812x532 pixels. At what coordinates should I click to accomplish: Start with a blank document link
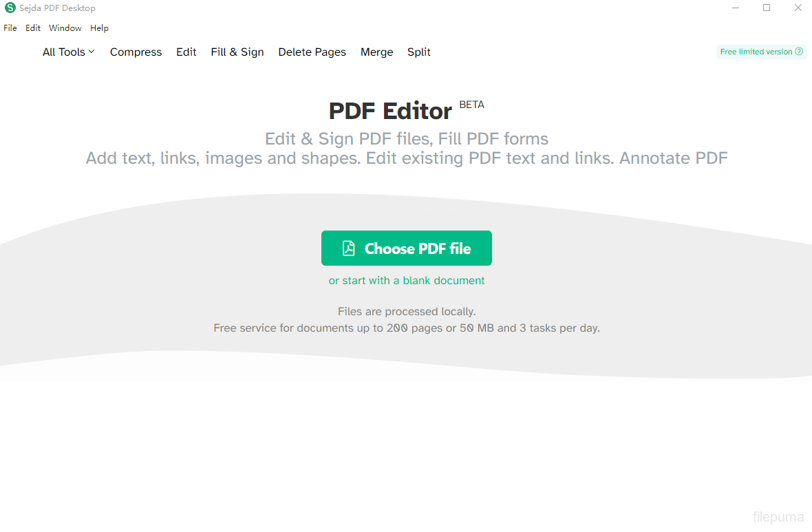[407, 281]
